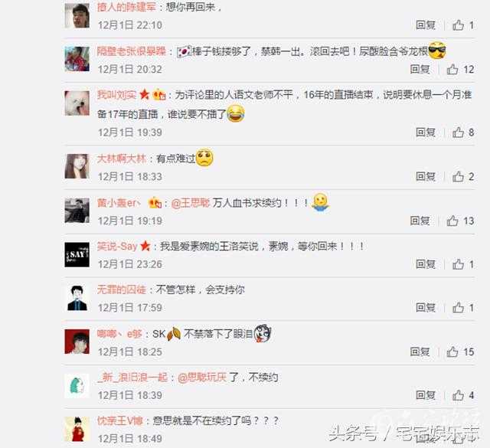
Task: Open 无罪的囚徒 user profile name
Action: [x=122, y=289]
